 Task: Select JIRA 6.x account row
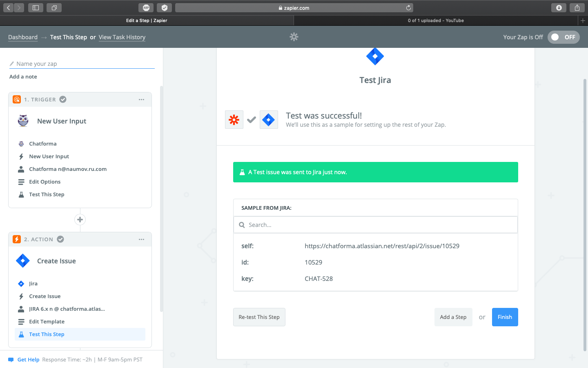80,309
